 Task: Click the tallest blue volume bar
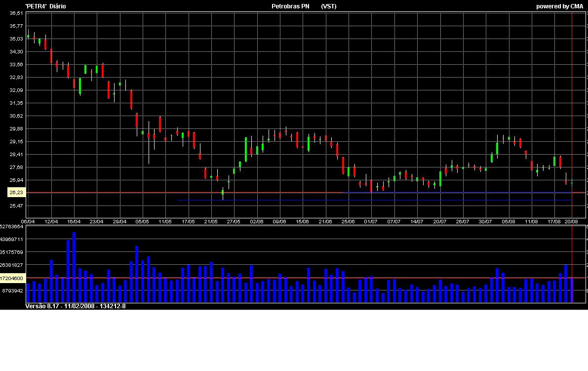click(74, 267)
